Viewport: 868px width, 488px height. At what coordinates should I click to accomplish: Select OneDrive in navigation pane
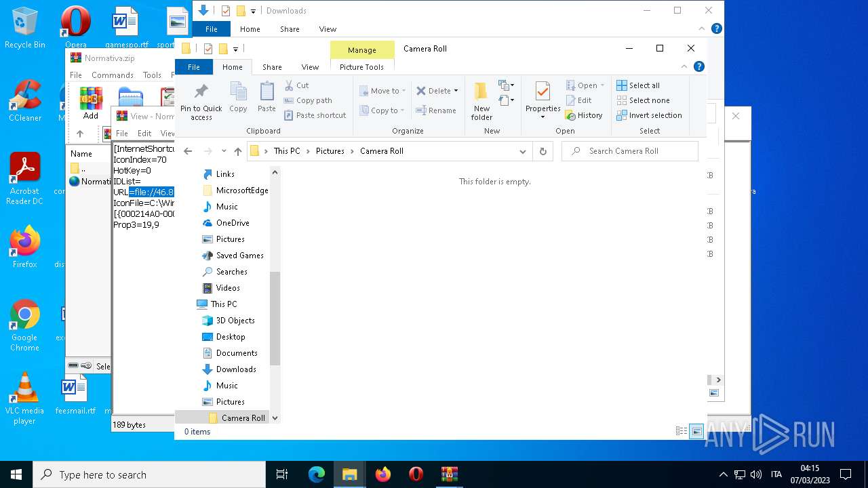click(233, 223)
